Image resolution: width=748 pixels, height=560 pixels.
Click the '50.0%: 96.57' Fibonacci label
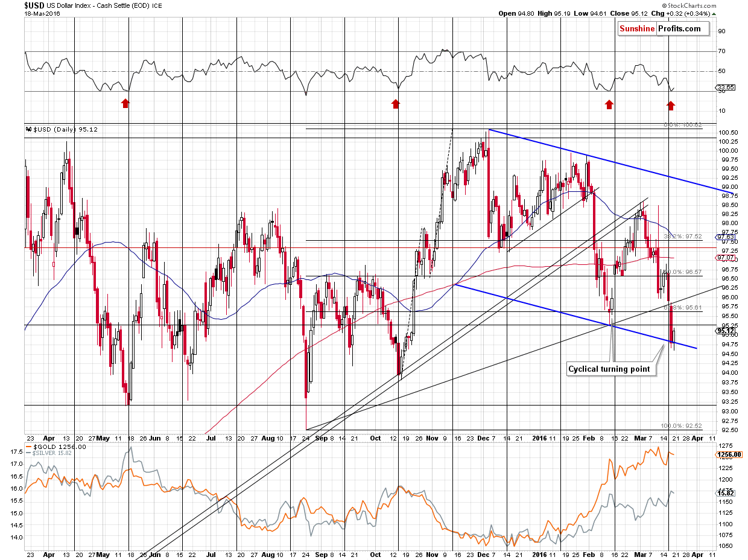[x=683, y=272]
